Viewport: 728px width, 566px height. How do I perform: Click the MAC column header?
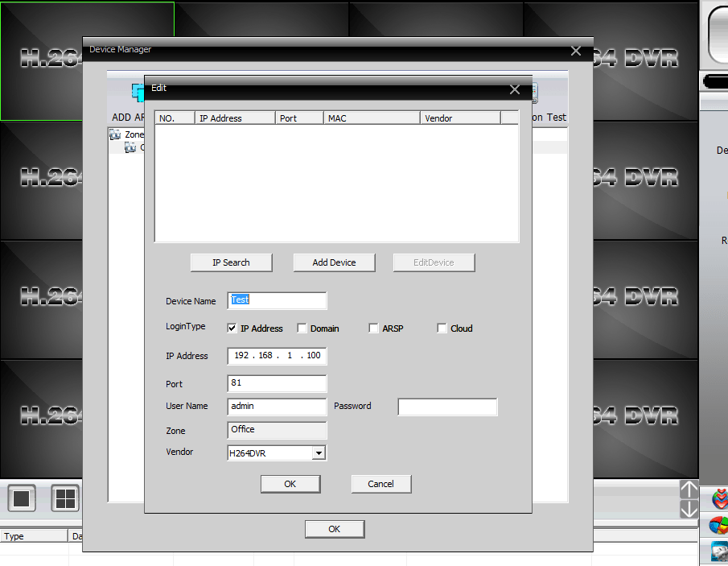[x=372, y=118]
